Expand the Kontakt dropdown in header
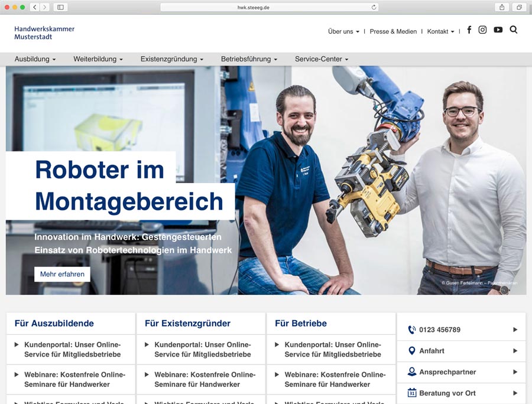 [440, 31]
